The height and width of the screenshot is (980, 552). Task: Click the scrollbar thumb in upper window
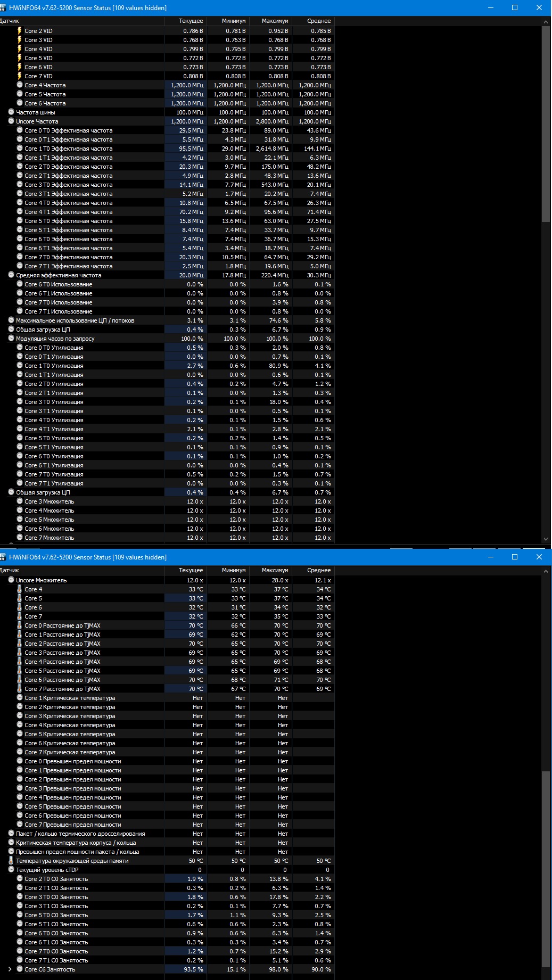click(x=546, y=124)
